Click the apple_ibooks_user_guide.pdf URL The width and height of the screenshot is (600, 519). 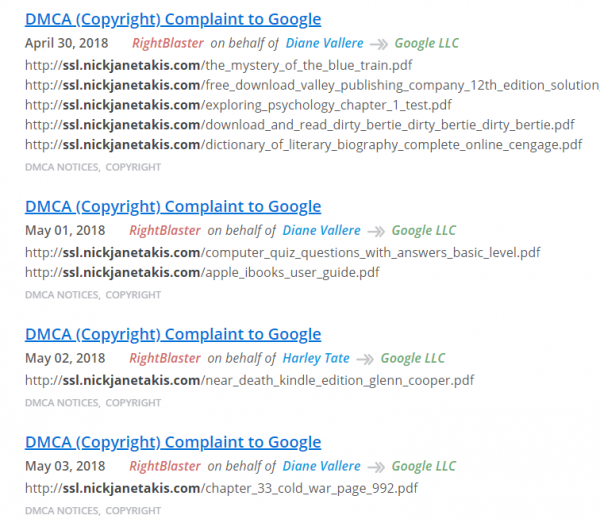[x=202, y=273]
